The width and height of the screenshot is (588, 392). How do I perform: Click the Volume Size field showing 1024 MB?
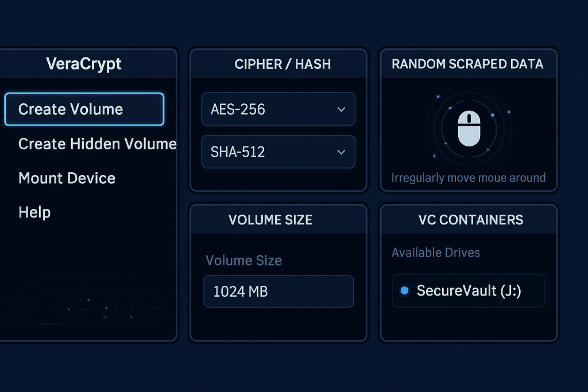(x=278, y=291)
